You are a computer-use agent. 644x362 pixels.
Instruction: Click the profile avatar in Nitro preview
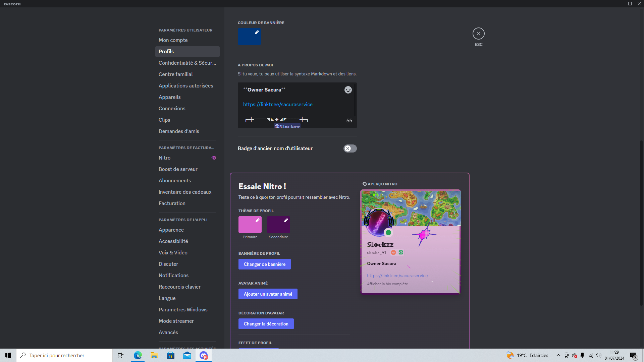[378, 222]
